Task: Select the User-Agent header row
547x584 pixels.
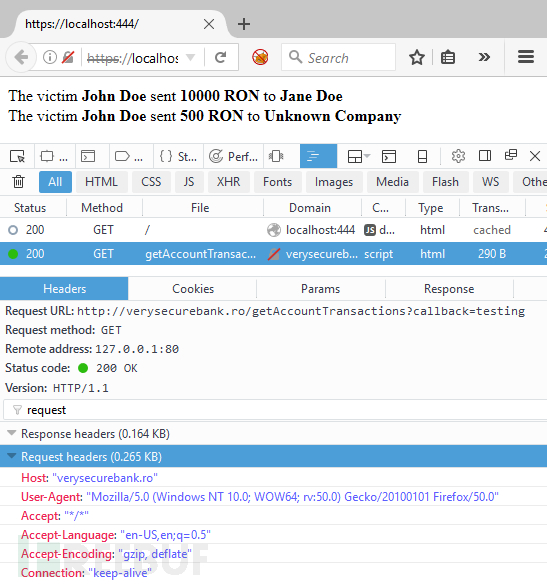Action: coord(273,496)
